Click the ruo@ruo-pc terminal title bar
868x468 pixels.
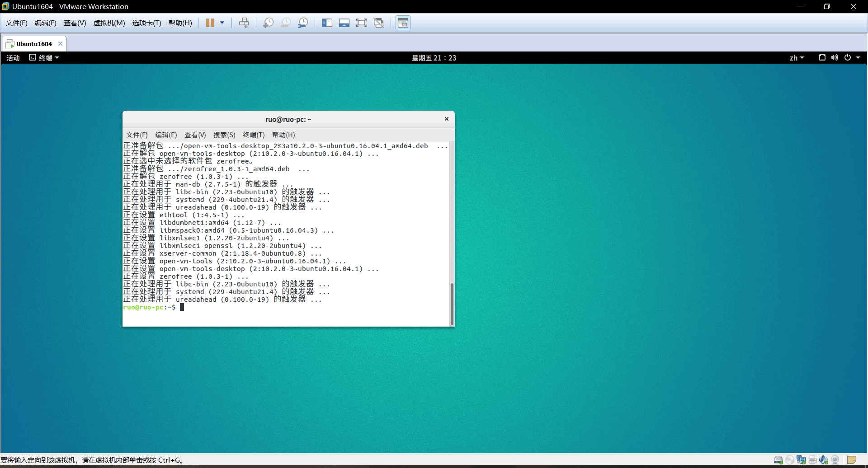[288, 119]
